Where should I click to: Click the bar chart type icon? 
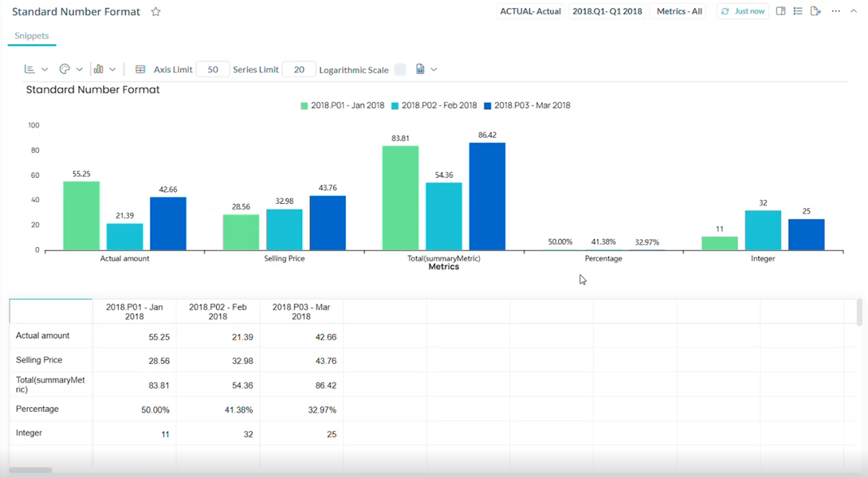[x=98, y=69]
